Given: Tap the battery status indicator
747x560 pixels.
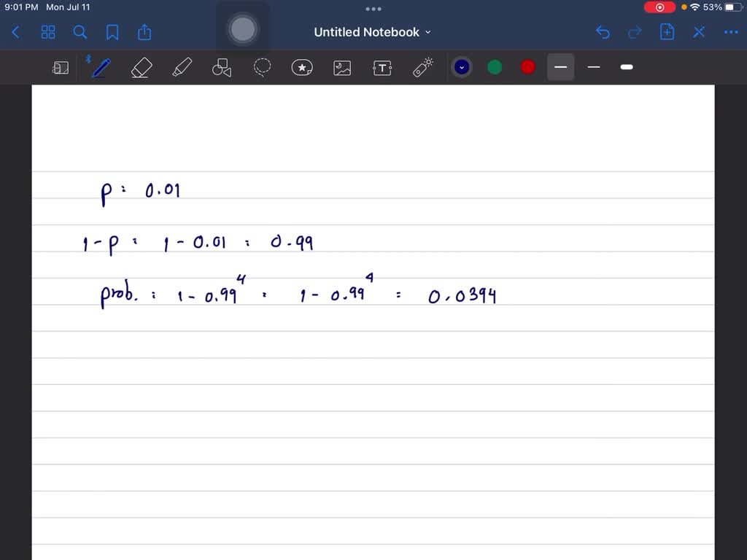Looking at the screenshot, I should pos(723,7).
